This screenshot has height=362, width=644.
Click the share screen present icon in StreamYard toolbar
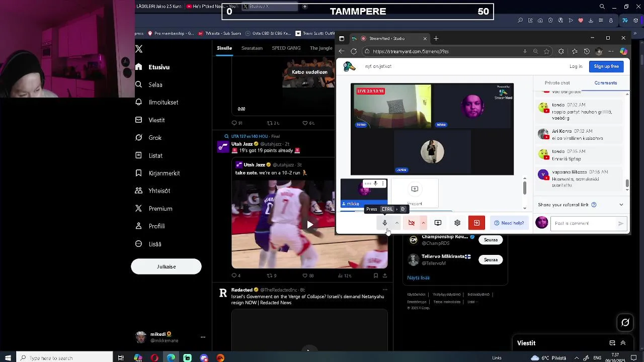[x=438, y=223]
